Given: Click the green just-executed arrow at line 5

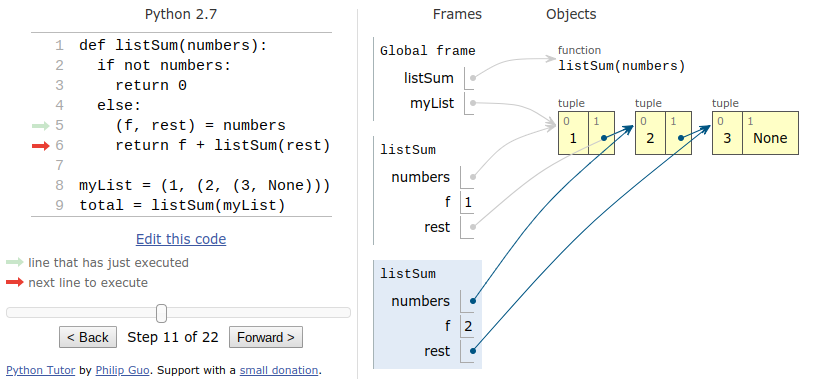Looking at the screenshot, I should 40,126.
